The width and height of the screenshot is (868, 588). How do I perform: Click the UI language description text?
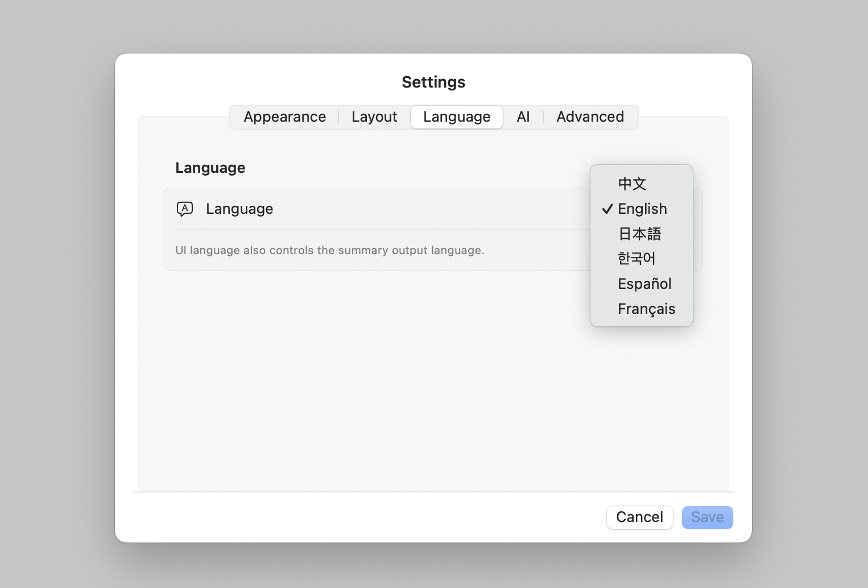tap(329, 250)
